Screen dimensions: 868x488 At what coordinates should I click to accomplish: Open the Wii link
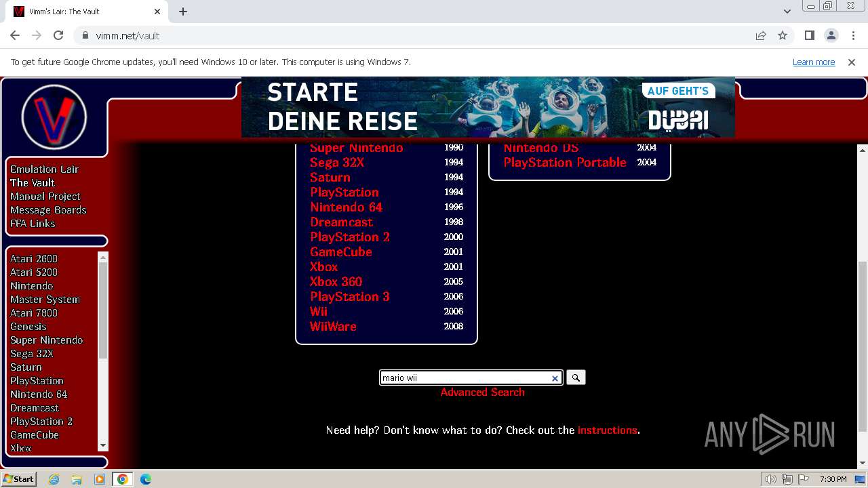point(319,311)
